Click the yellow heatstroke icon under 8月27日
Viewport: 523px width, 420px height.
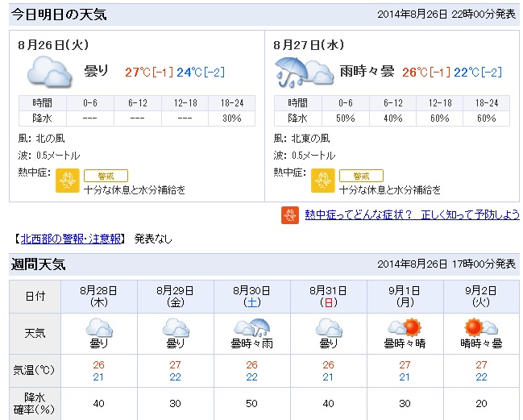point(323,181)
